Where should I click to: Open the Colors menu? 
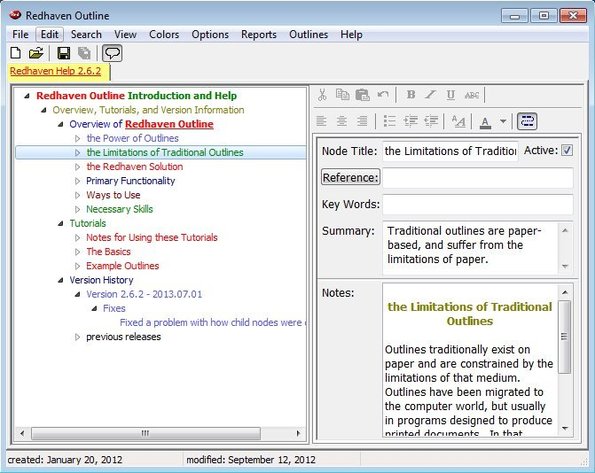coord(164,35)
